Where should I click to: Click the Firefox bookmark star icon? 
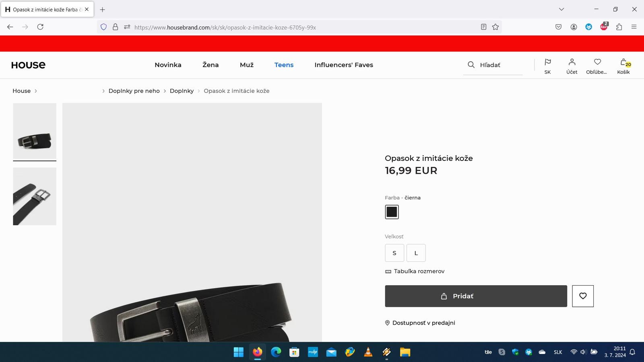495,27
